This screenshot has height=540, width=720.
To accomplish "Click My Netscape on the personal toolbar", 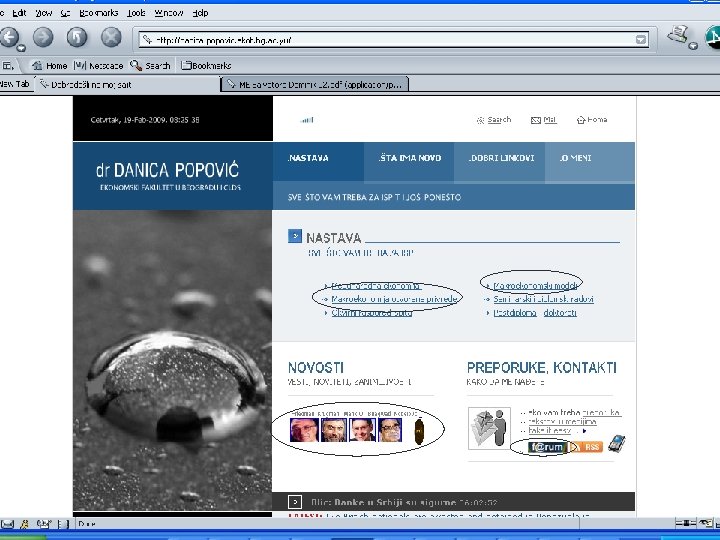I will coord(98,66).
